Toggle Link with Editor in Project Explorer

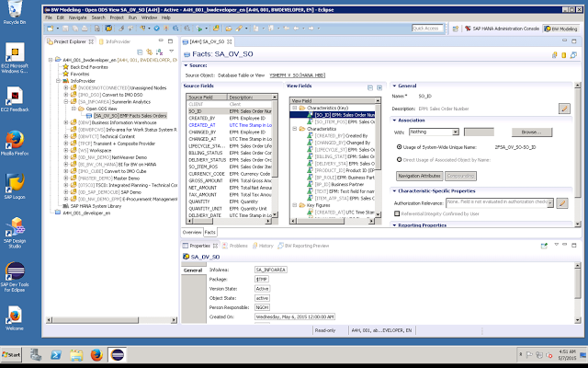click(149, 52)
